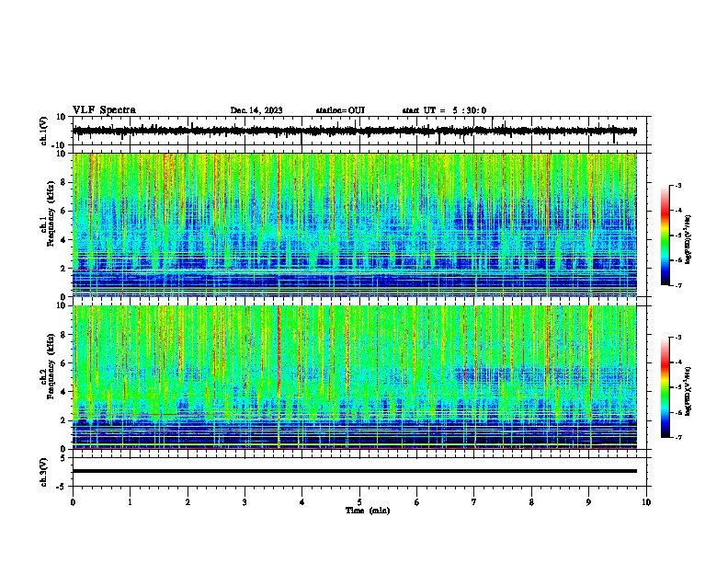728x563 pixels.
Task: Click the ch.1 spectrogram panel
Action: click(x=355, y=224)
